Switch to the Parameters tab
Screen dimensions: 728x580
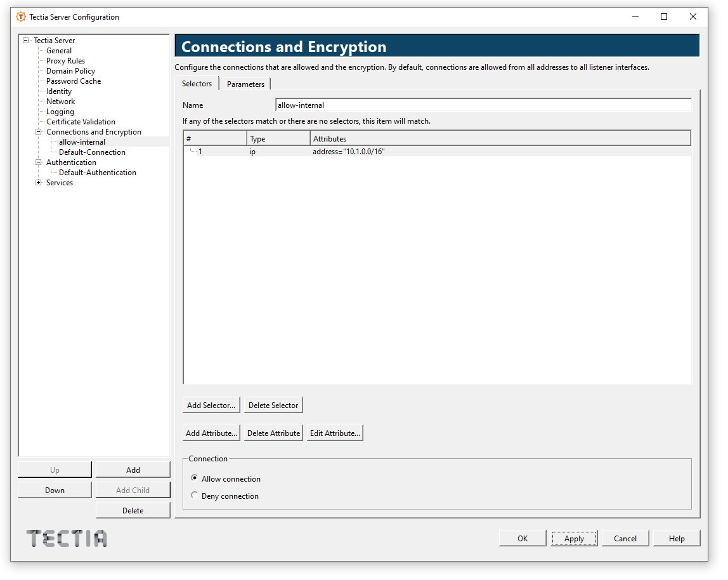click(245, 84)
